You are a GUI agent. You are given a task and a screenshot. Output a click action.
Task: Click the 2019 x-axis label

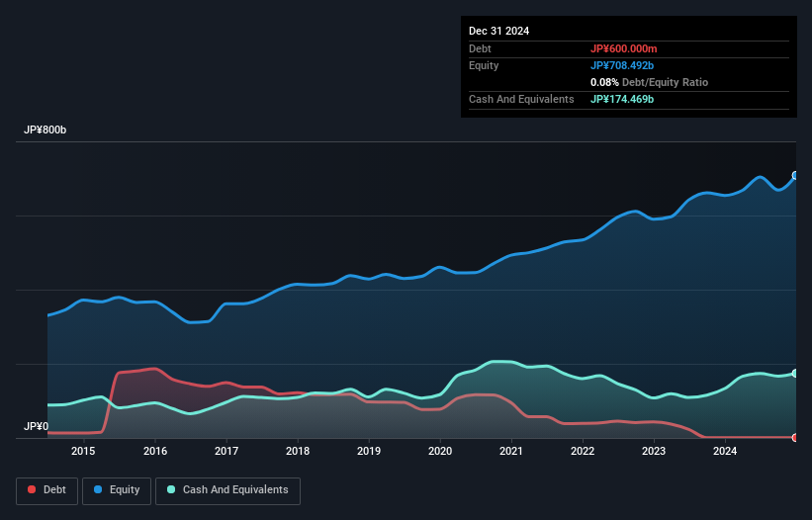[x=369, y=451]
